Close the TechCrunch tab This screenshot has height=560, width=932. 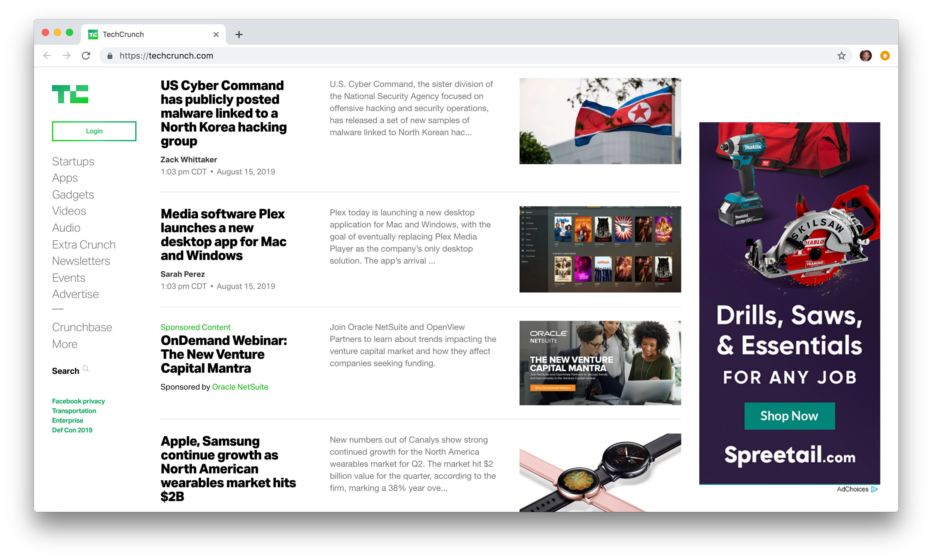(216, 35)
